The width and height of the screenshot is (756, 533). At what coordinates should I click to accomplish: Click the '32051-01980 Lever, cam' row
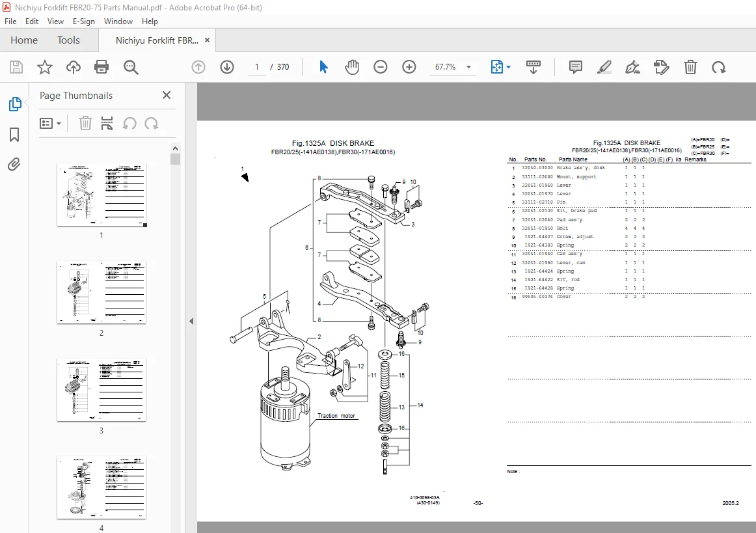(x=629, y=263)
